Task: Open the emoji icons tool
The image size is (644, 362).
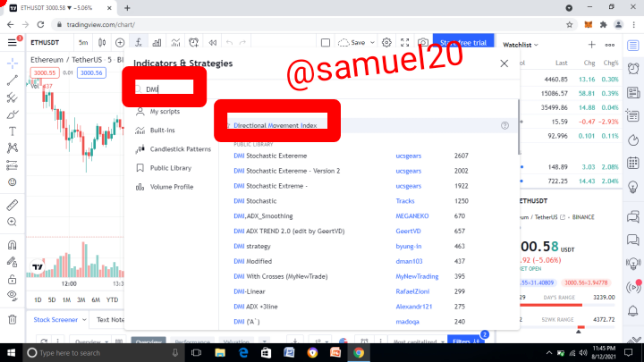Action: 12,182
